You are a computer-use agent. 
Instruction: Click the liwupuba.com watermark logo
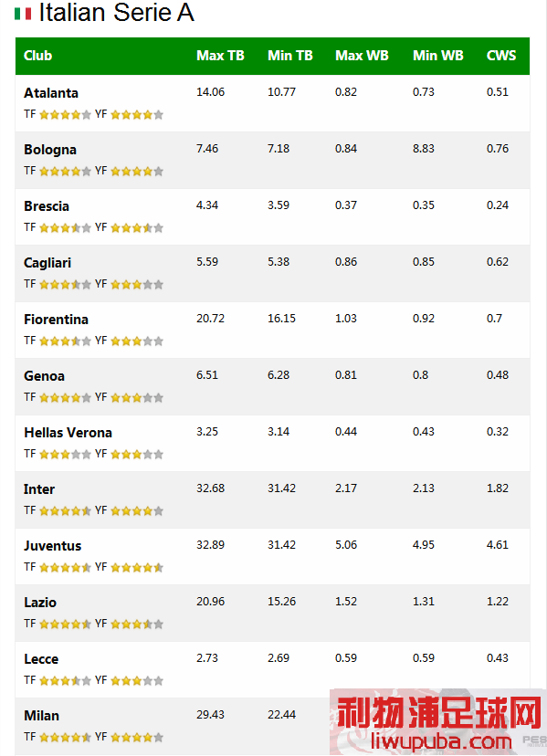[x=438, y=722]
